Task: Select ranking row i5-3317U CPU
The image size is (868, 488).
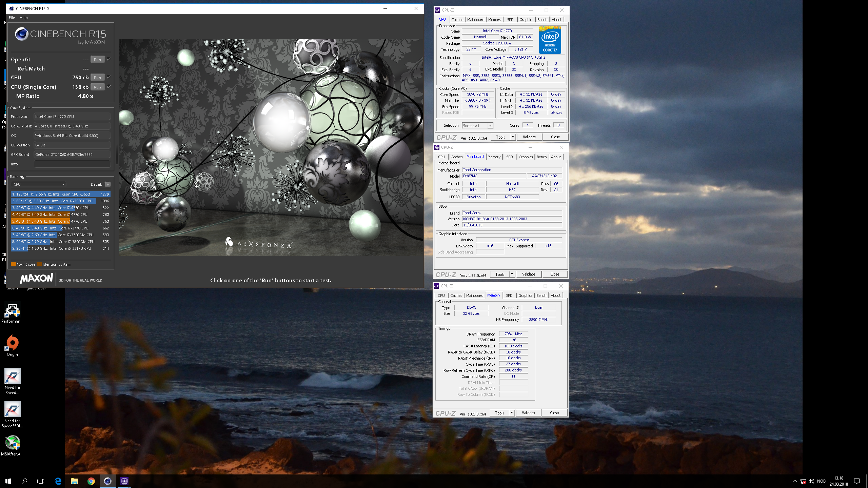Action: [x=61, y=248]
